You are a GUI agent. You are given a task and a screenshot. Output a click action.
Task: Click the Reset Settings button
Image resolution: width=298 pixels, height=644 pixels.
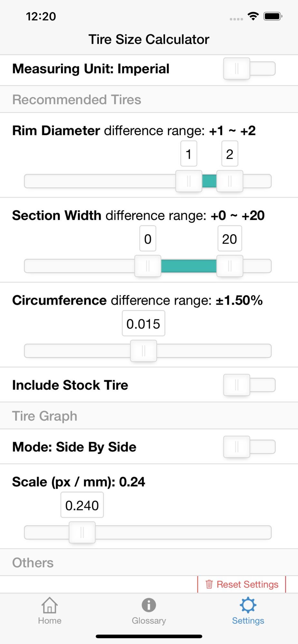point(242,584)
